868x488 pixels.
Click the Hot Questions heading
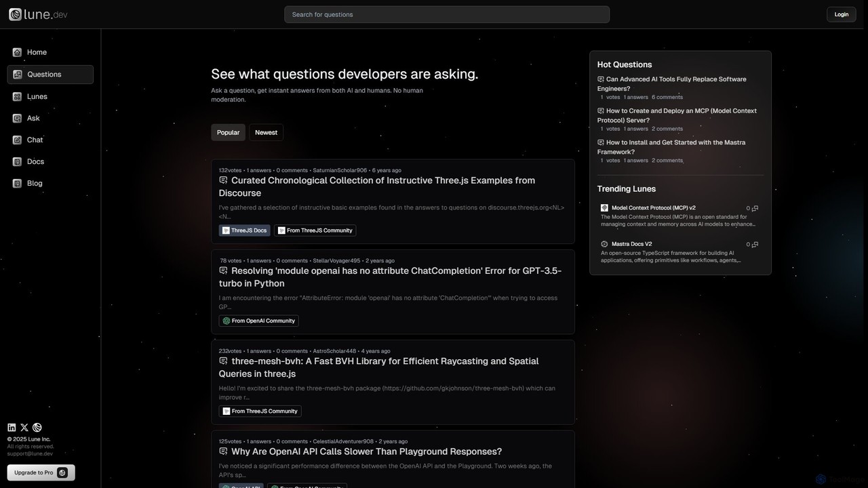(625, 64)
